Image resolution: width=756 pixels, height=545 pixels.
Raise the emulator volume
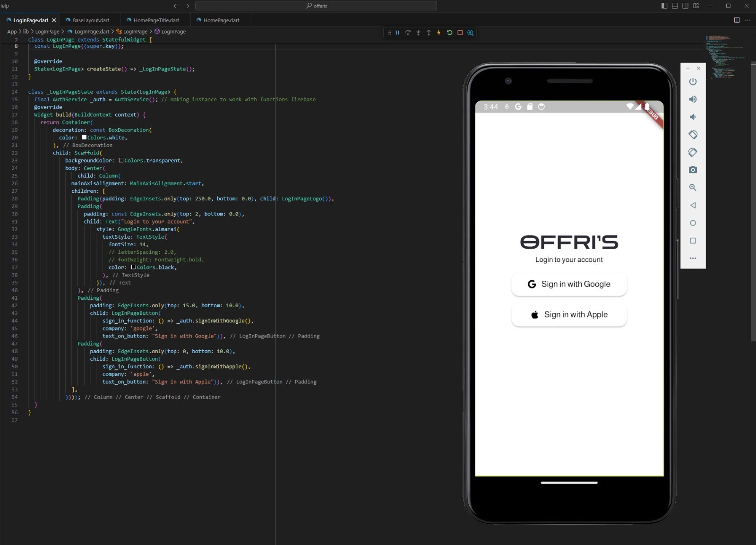(x=693, y=99)
